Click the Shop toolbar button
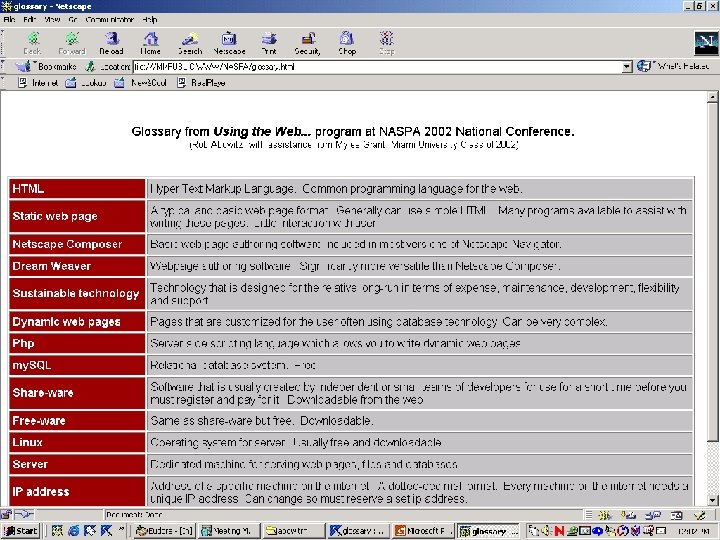 347,44
